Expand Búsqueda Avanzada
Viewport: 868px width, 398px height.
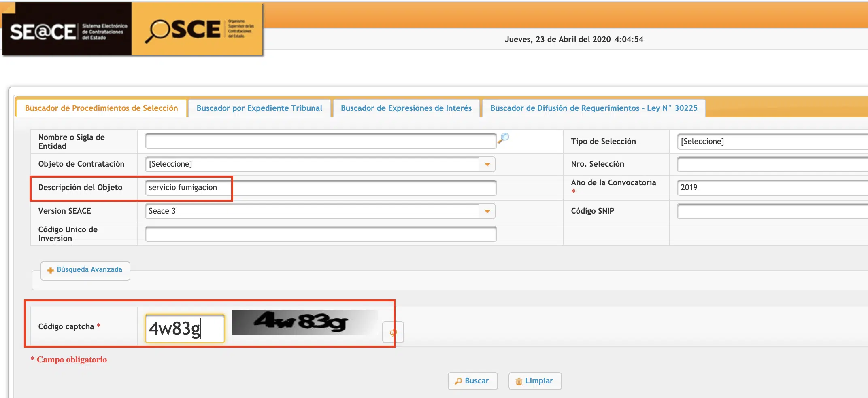(85, 270)
